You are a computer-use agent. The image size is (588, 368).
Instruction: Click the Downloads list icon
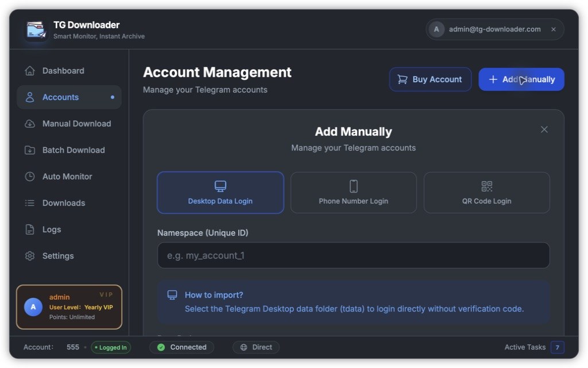(x=30, y=203)
